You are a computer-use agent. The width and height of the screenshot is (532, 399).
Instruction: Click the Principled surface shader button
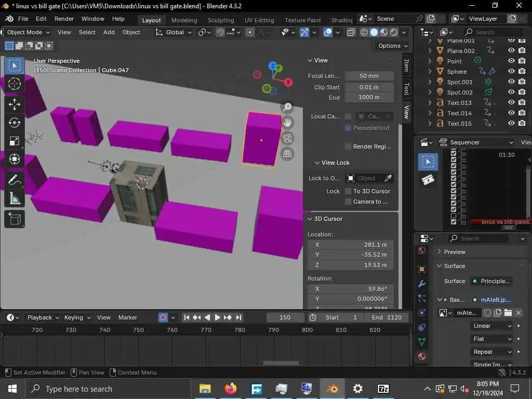click(x=492, y=281)
